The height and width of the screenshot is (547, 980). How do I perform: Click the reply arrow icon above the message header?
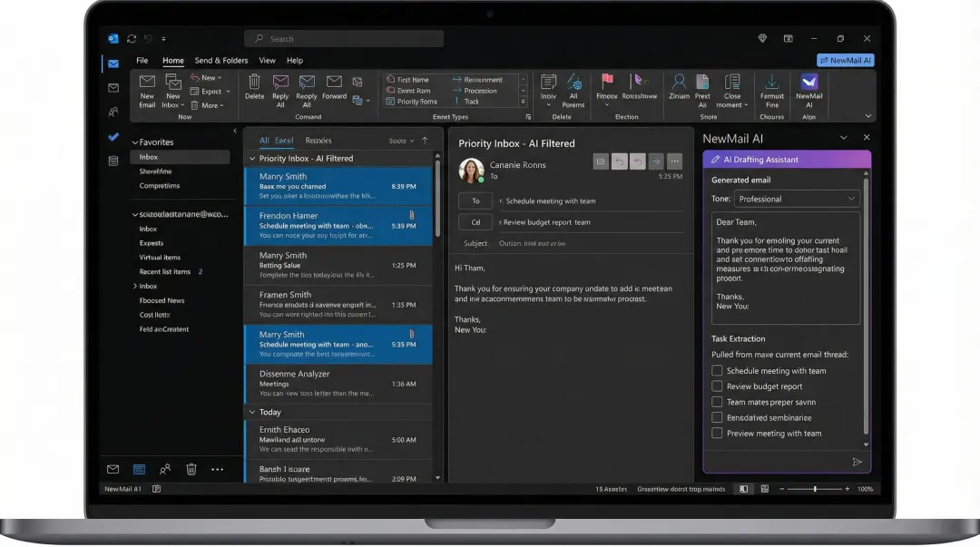click(x=619, y=161)
